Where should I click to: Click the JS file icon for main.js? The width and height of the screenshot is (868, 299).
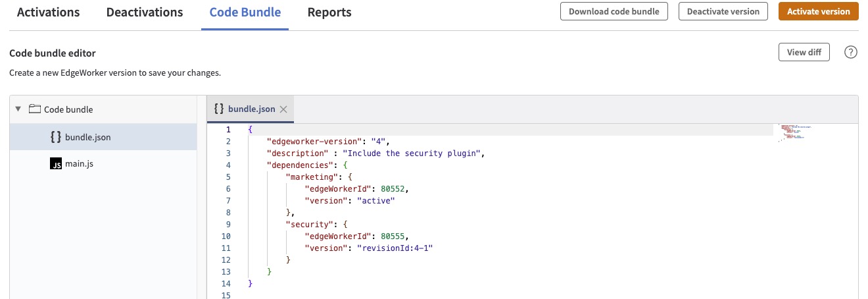click(x=56, y=164)
